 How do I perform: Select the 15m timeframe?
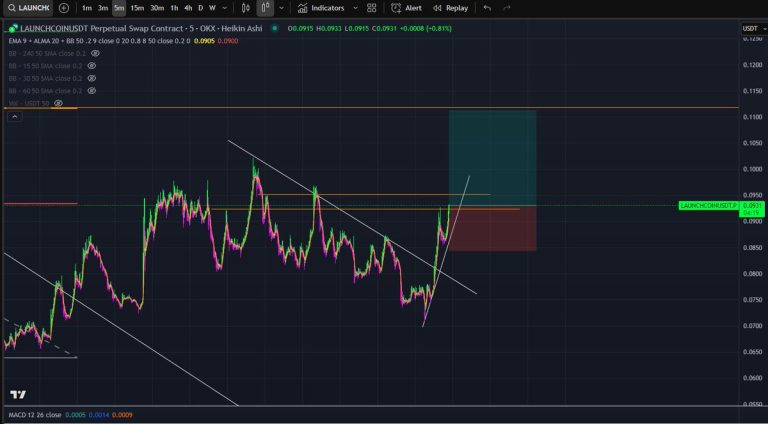[137, 8]
